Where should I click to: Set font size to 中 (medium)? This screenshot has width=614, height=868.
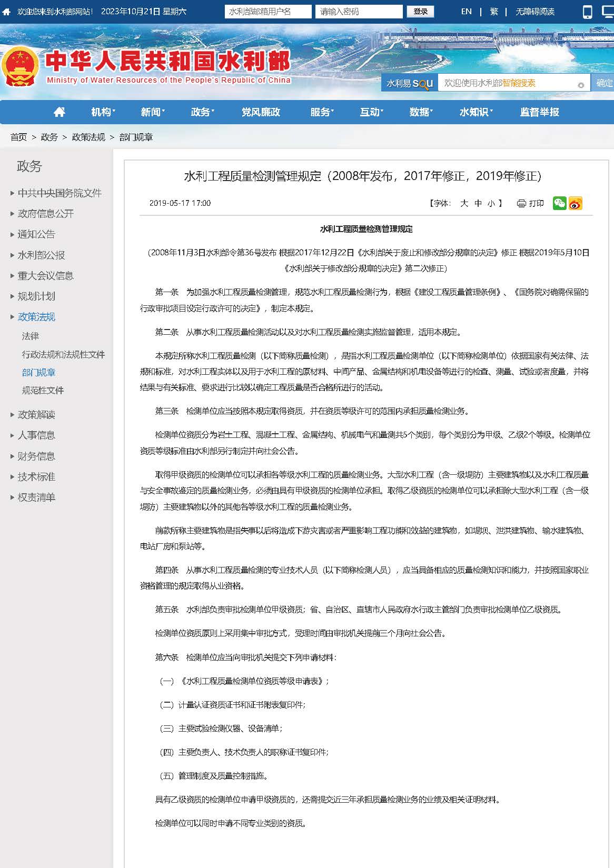pos(478,203)
